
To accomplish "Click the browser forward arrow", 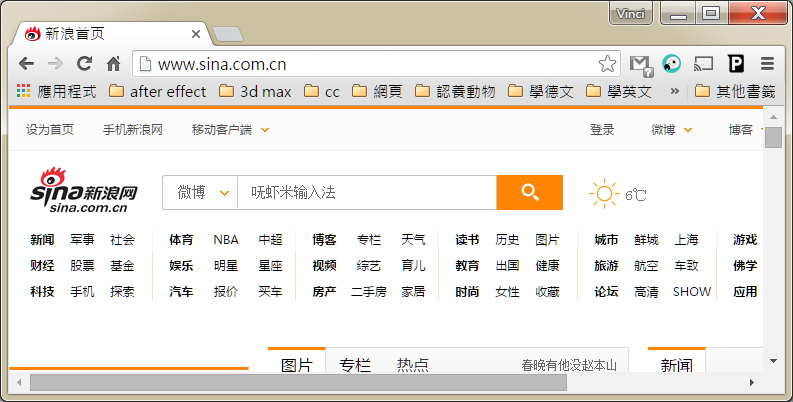I will (55, 64).
